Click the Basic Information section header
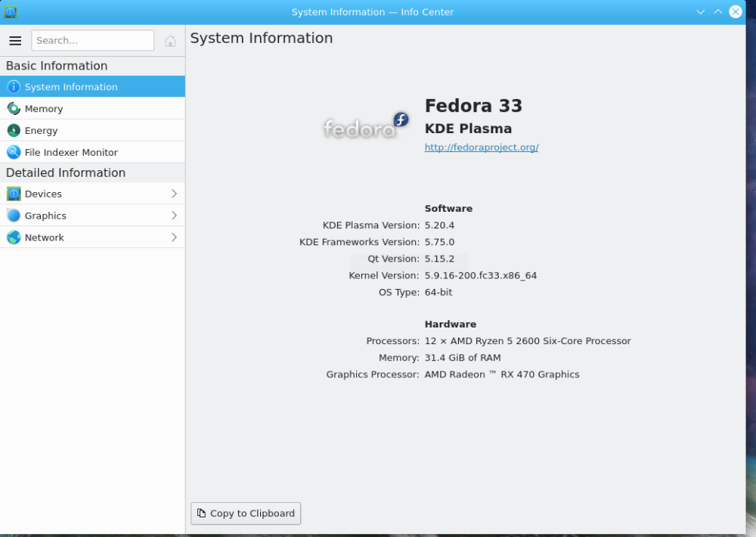Screen dimensions: 756x537 pyautogui.click(x=57, y=66)
